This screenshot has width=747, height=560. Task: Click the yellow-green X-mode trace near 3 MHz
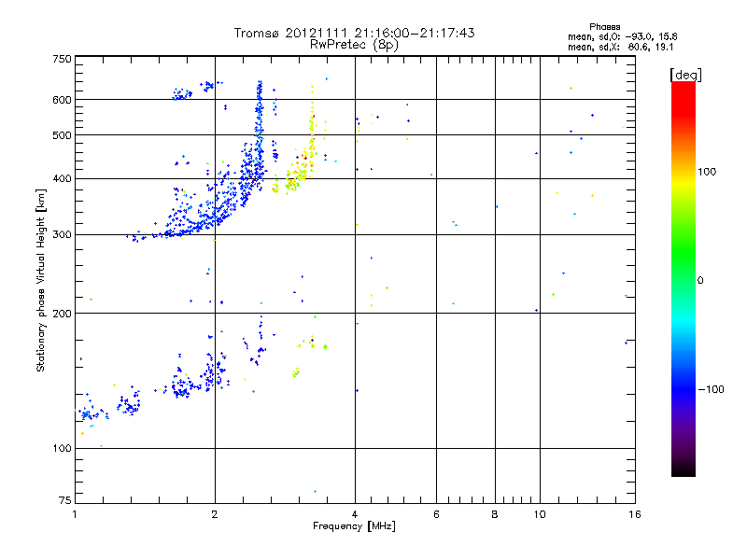(299, 176)
